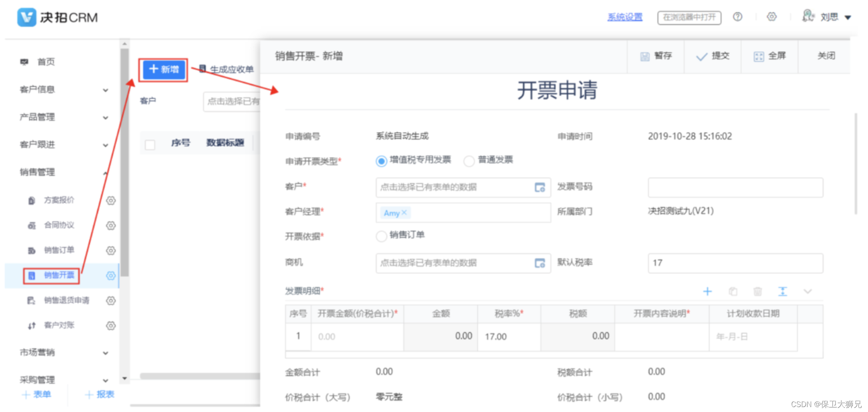Click the expand height icon in 发票明细
This screenshot has height=412, width=868.
click(782, 292)
